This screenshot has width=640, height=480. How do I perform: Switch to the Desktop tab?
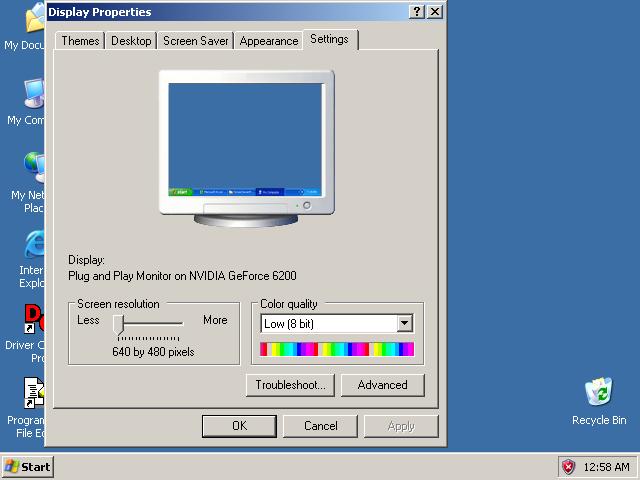point(131,41)
